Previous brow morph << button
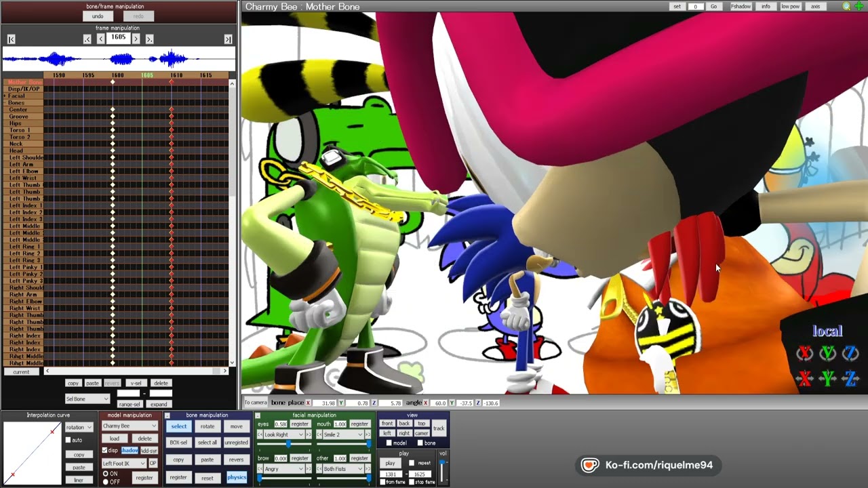 click(x=260, y=468)
